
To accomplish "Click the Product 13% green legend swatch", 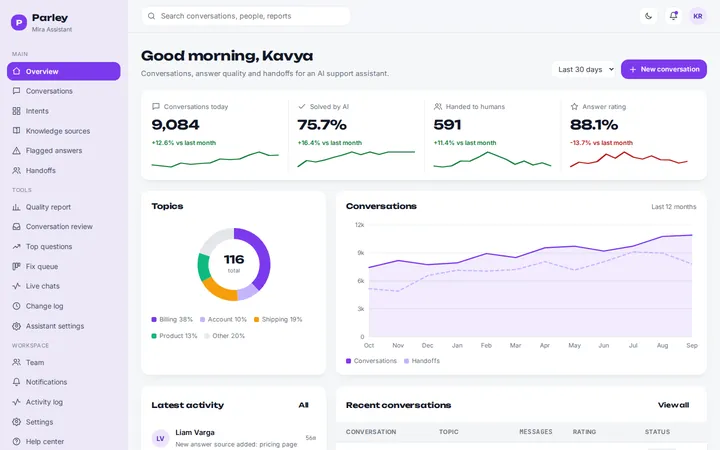I will click(x=154, y=336).
